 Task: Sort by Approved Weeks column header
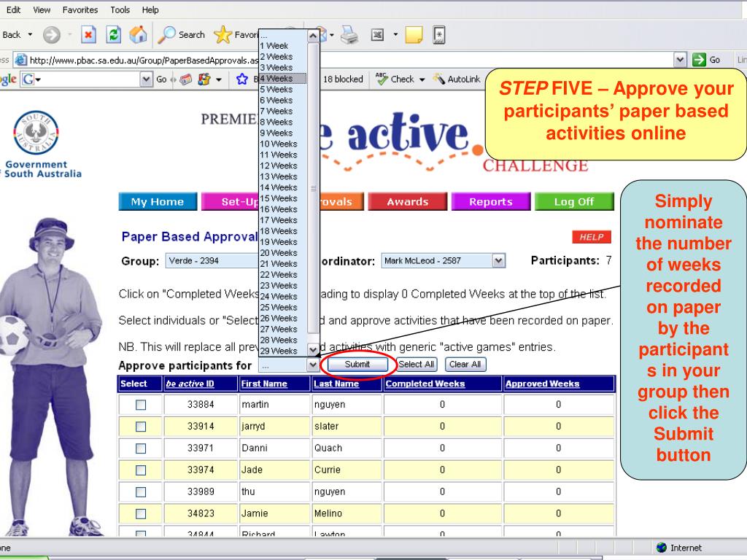542,384
